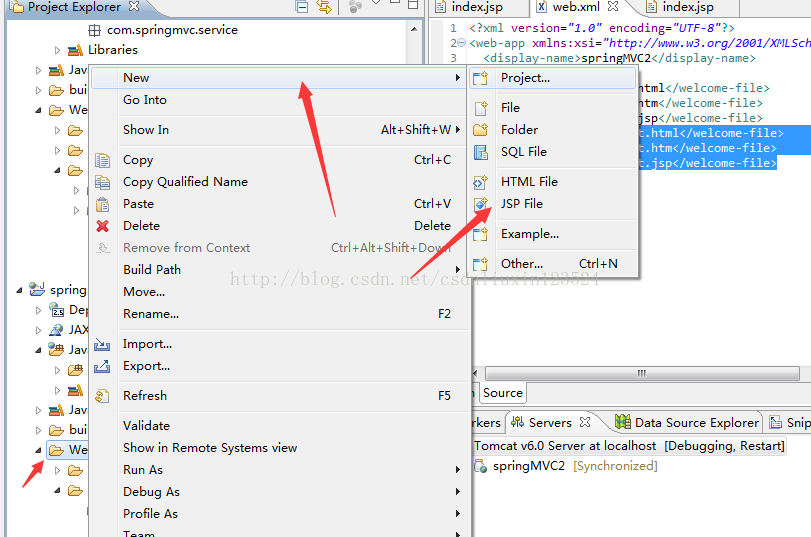Screen dimensions: 811x537
Task: Collapse the spring project node
Action: pos(19,290)
